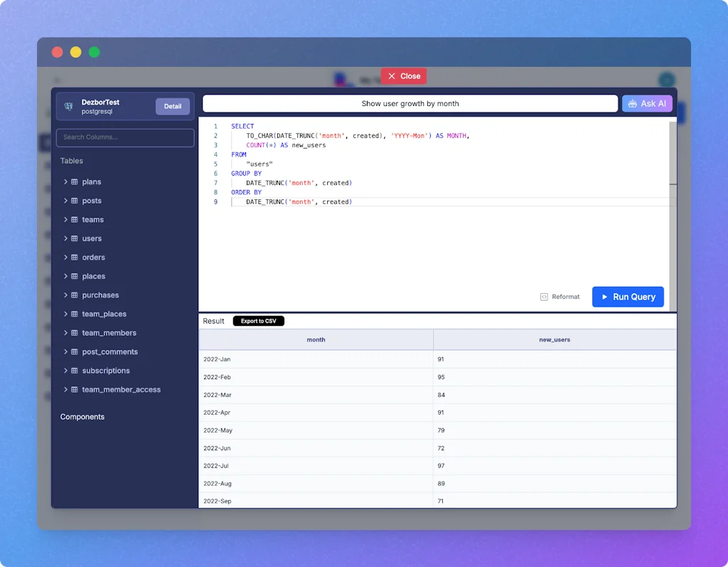728x567 pixels.
Task: Click the play icon on Run Query
Action: (x=604, y=297)
